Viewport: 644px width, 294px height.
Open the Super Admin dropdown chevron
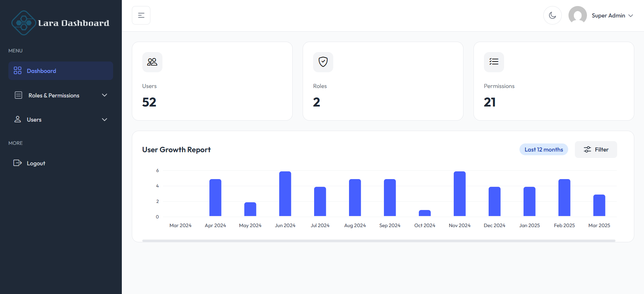pos(631,16)
